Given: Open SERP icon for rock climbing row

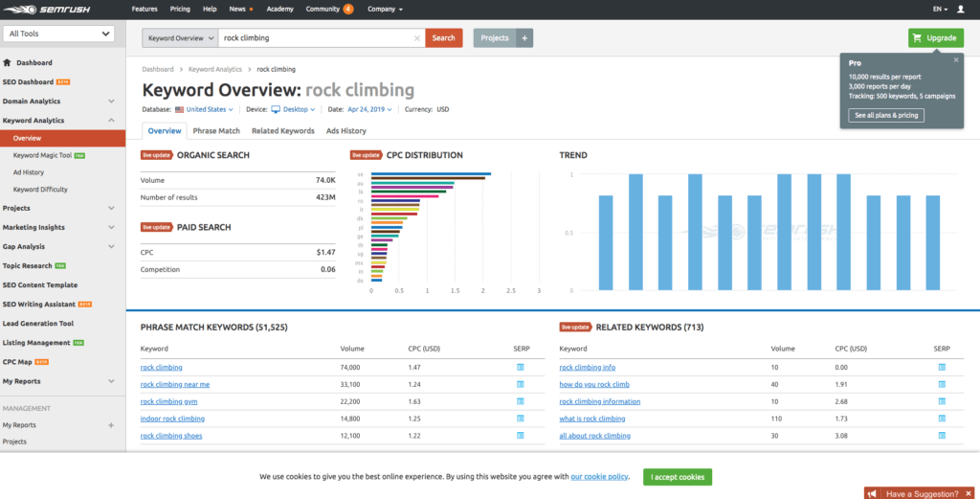Looking at the screenshot, I should point(520,367).
